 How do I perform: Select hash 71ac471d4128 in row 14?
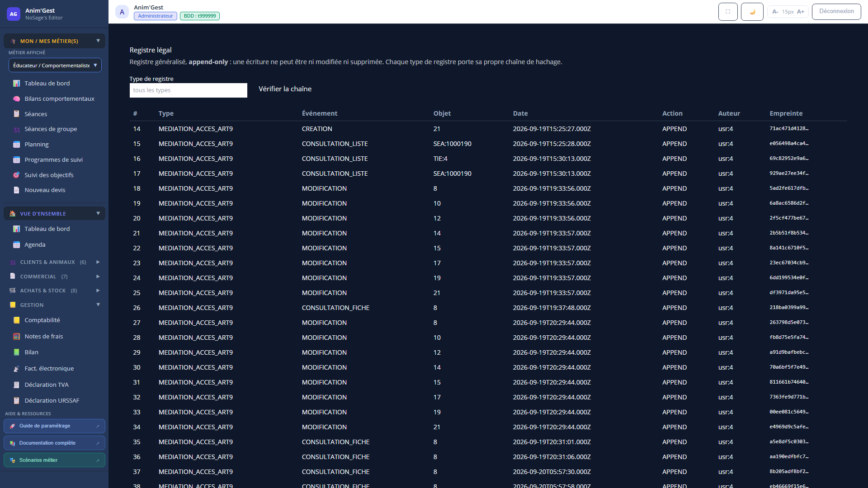[x=789, y=129]
